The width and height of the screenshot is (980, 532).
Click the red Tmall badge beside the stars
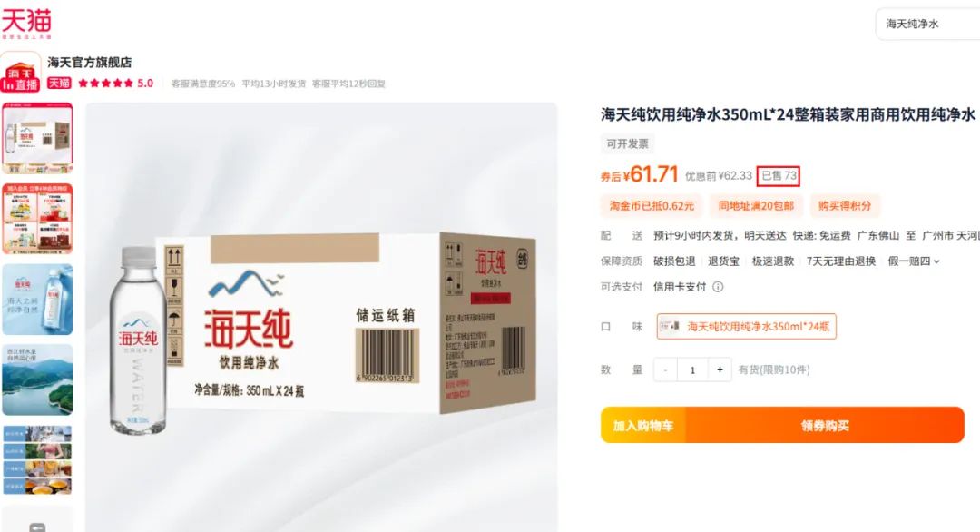pos(59,84)
